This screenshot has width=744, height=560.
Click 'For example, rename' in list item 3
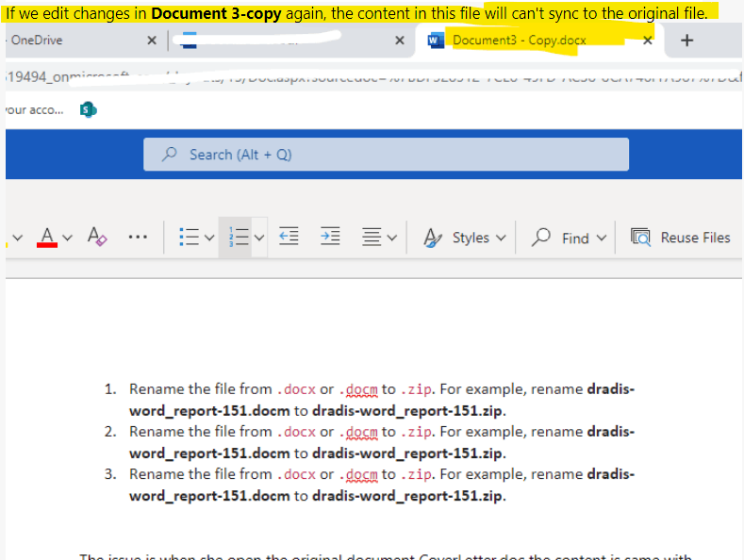point(511,474)
